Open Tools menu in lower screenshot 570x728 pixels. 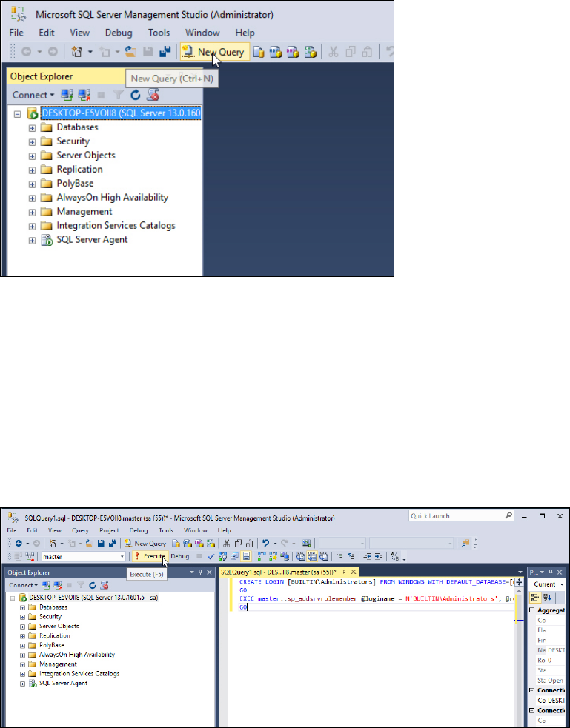pos(166,530)
